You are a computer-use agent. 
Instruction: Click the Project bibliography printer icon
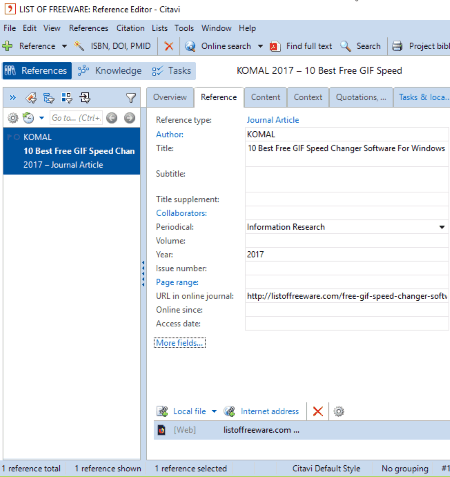(397, 46)
